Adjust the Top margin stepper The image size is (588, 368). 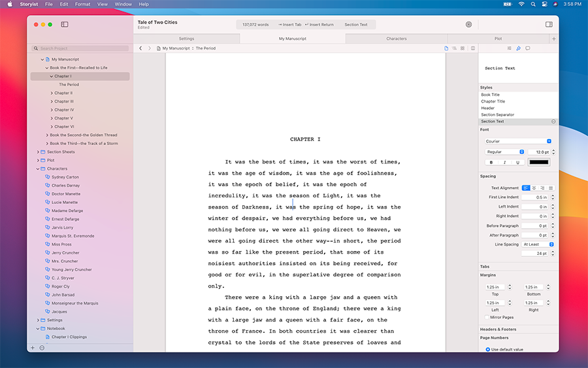point(509,287)
